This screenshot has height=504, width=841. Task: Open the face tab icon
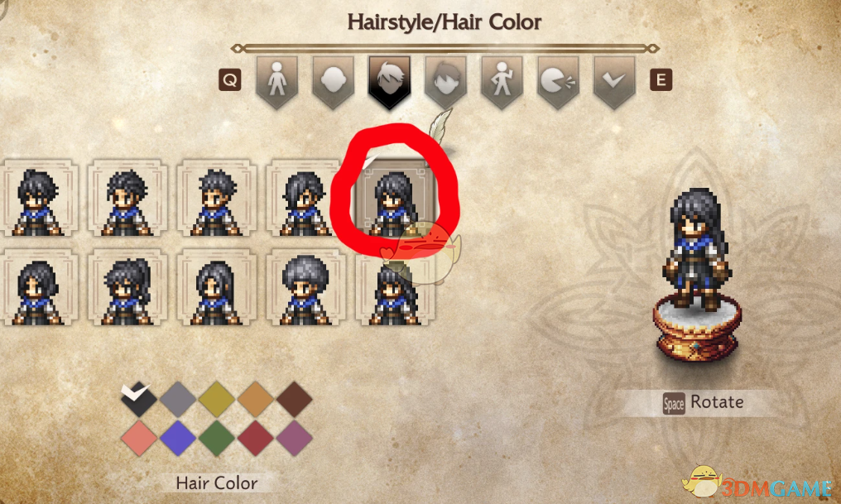coord(445,82)
